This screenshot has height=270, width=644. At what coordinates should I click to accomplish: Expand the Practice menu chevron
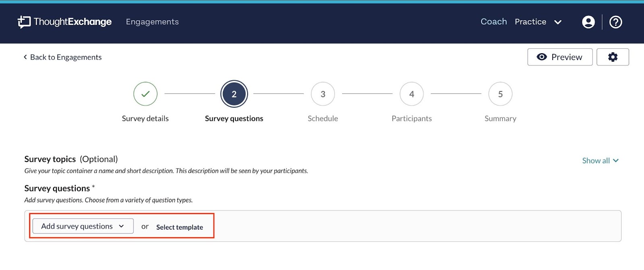pos(558,22)
